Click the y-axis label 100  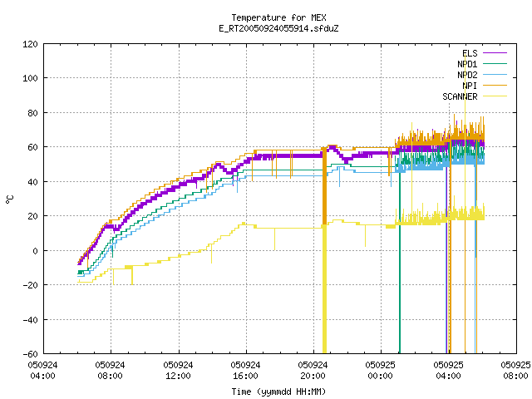(30, 78)
